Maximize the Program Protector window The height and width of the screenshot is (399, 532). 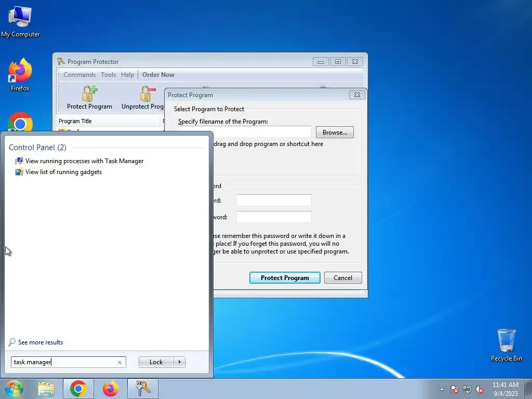338,61
